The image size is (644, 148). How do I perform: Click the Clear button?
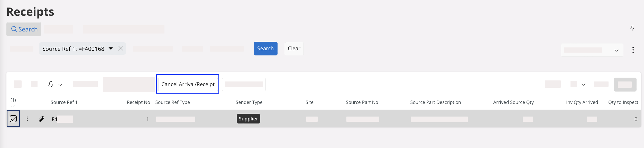[x=294, y=48]
